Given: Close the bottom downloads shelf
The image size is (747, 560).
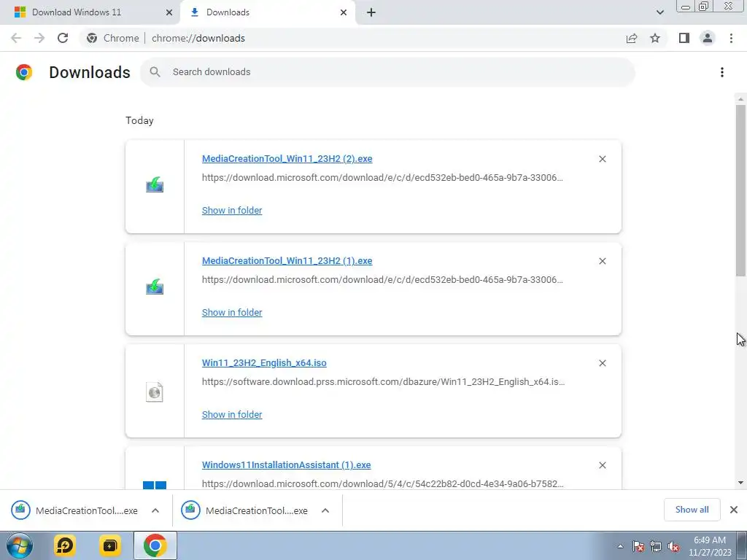Looking at the screenshot, I should point(734,510).
